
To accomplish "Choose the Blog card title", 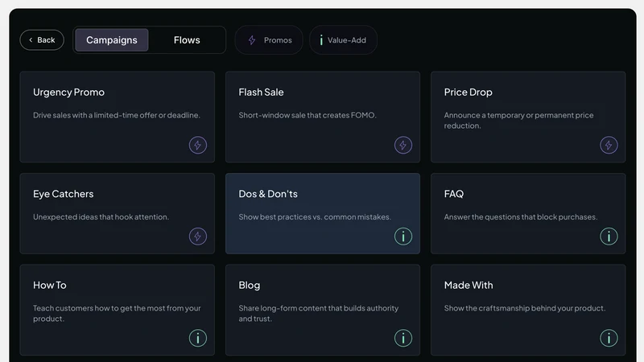I will click(250, 286).
